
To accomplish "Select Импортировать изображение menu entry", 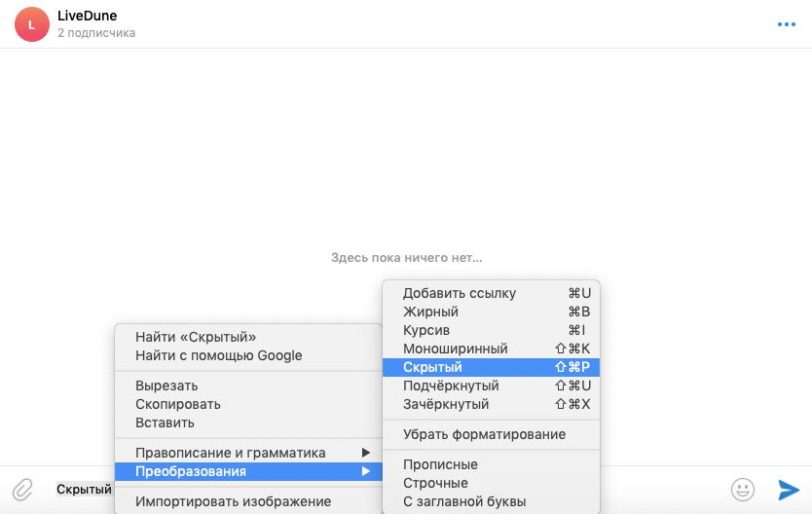I will pos(234,501).
